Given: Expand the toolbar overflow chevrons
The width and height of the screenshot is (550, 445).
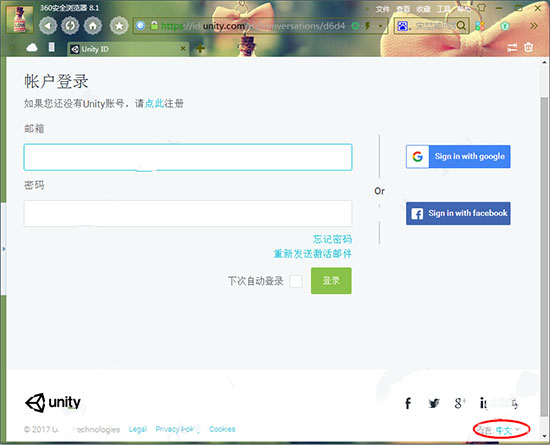Looking at the screenshot, I should tap(534, 26).
